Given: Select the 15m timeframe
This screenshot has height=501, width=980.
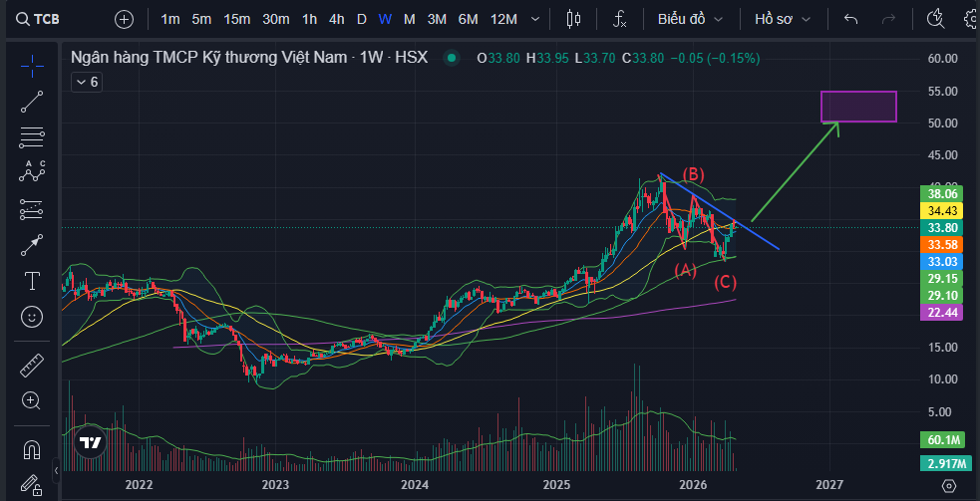Looking at the screenshot, I should tap(237, 19).
